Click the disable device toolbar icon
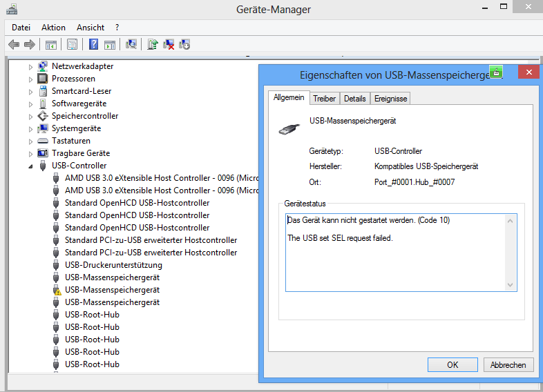This screenshot has width=543, height=392. pyautogui.click(x=184, y=45)
